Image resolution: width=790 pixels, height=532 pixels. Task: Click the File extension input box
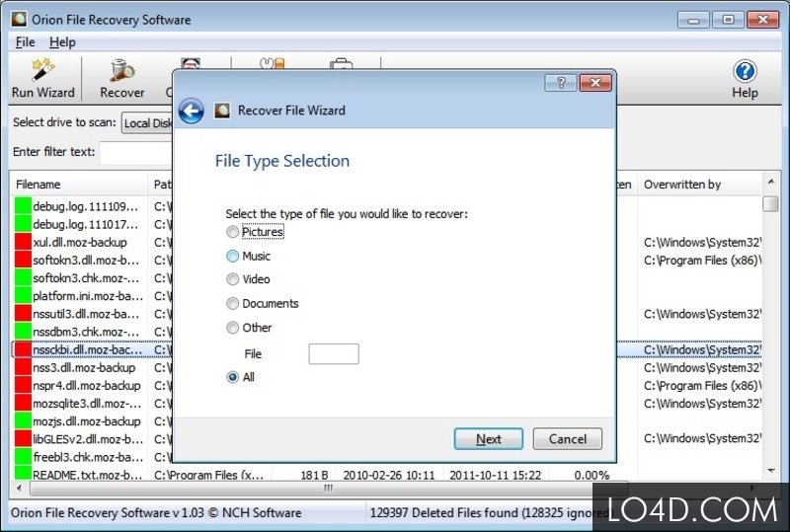[x=334, y=353]
